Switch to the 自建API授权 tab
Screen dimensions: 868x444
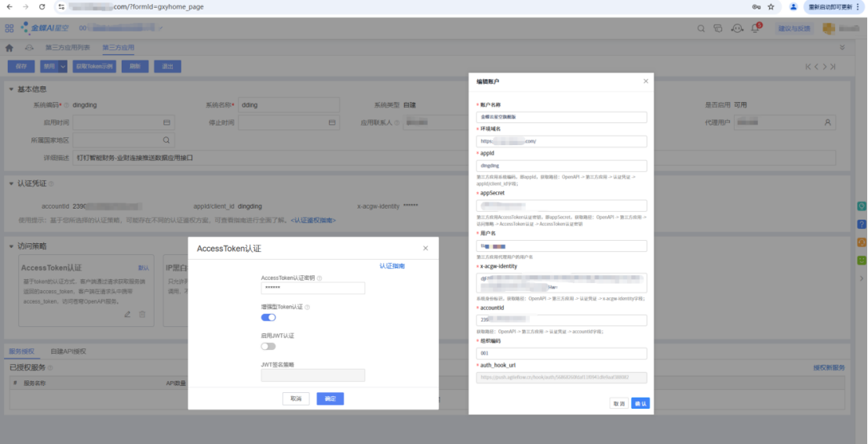68,351
